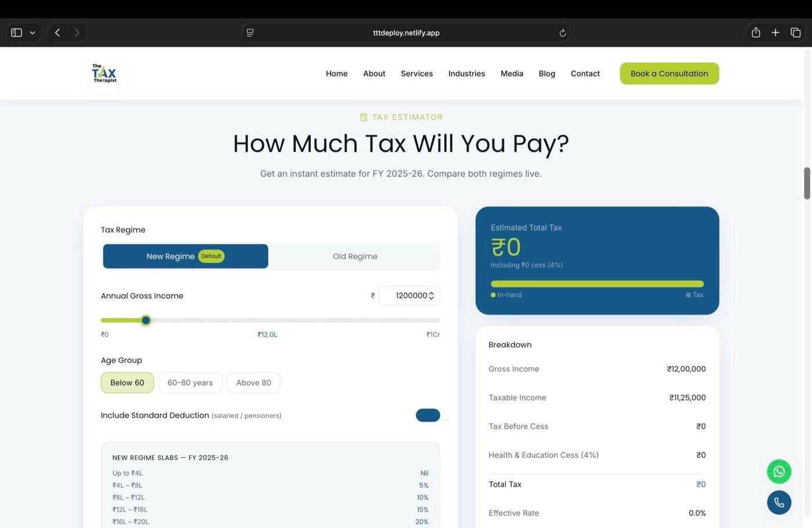
Task: Select the Above 80 age group
Action: point(253,382)
